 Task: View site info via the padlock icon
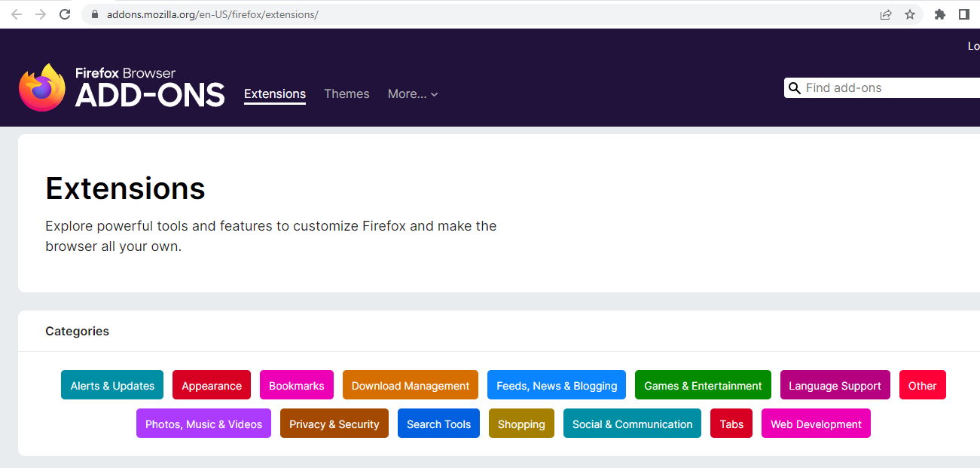(95, 14)
